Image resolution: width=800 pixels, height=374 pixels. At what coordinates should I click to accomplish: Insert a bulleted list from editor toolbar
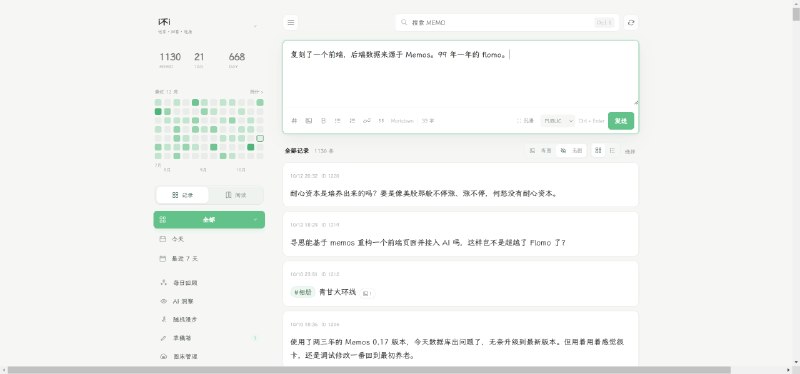(337, 121)
